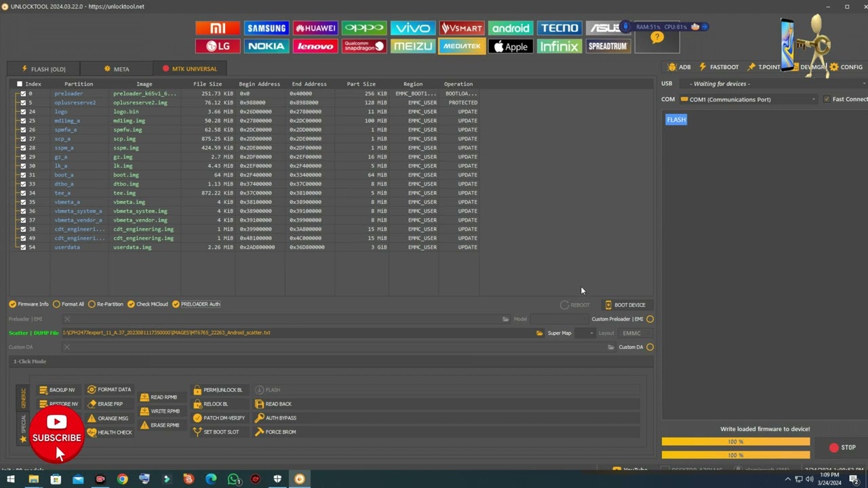Image resolution: width=868 pixels, height=488 pixels.
Task: Select the MediaTek brand logo
Action: [462, 46]
